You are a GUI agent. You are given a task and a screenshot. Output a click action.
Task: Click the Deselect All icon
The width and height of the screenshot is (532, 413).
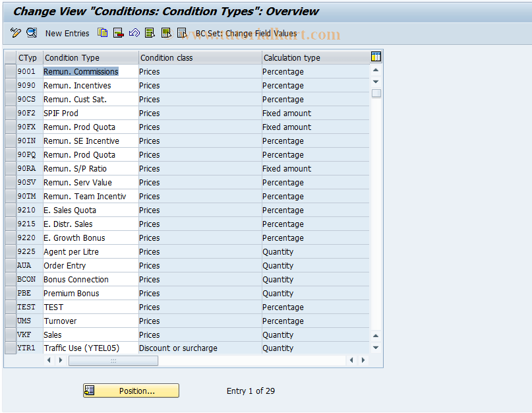(183, 33)
